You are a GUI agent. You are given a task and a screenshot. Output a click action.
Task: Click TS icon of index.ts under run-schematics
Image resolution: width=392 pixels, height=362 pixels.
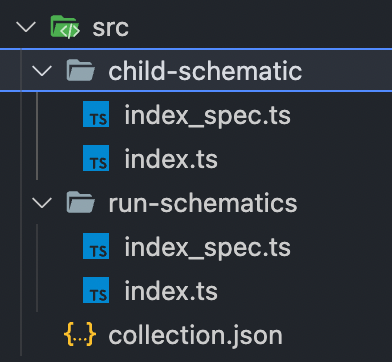point(96,290)
